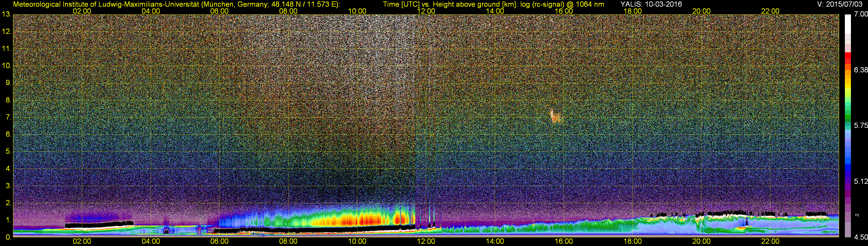This screenshot has height=246, width=868.
Task: Click the "02:00" label on bottom time axis
Action: [82, 241]
